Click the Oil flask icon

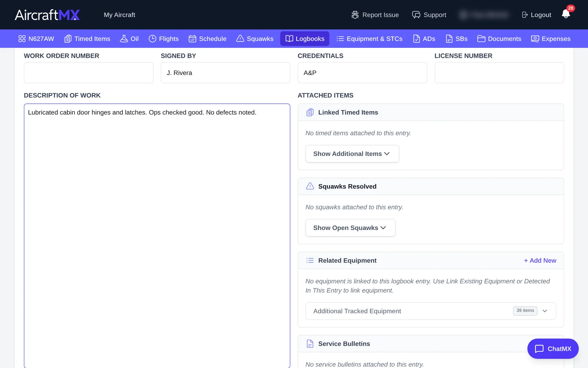click(x=124, y=39)
